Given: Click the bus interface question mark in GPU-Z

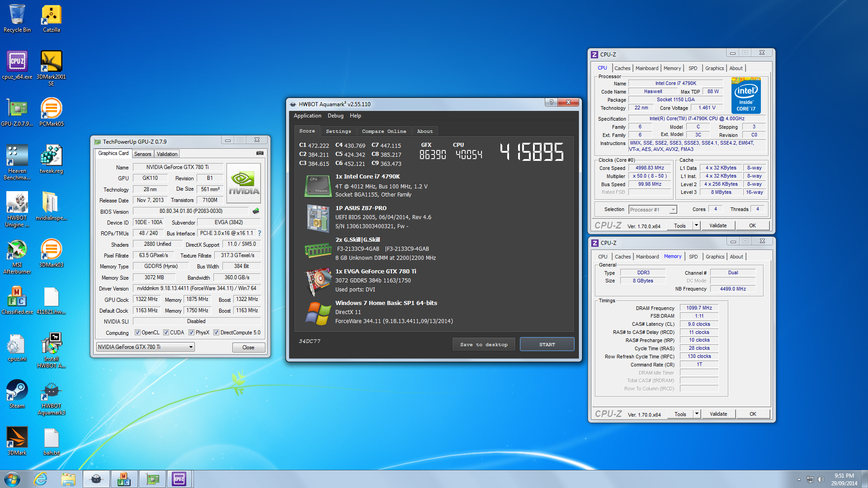Looking at the screenshot, I should click(259, 233).
